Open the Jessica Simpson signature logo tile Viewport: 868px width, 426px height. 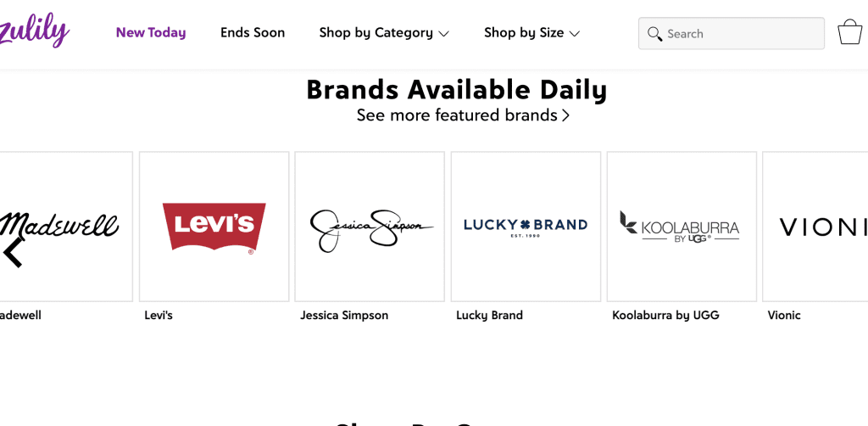tap(370, 227)
